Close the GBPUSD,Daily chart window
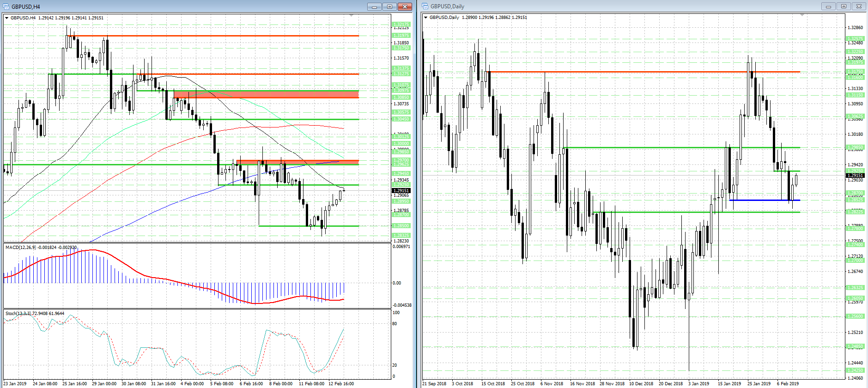 point(859,6)
